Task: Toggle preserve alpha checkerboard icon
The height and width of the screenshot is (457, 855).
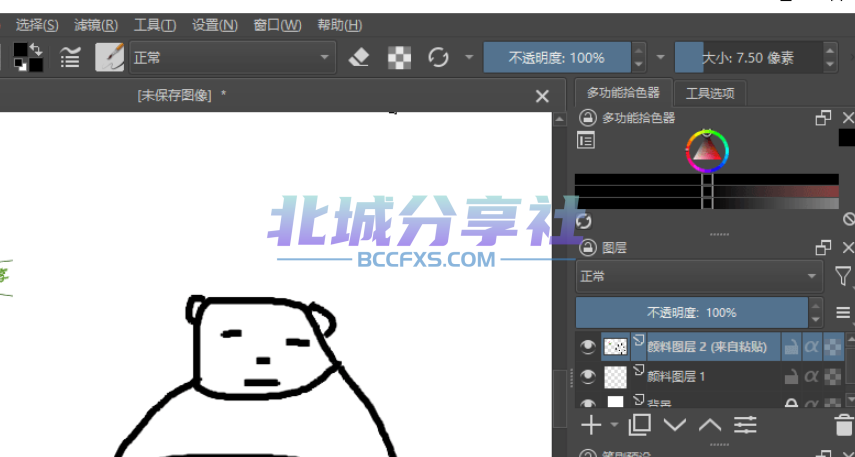Action: pyautogui.click(x=399, y=57)
